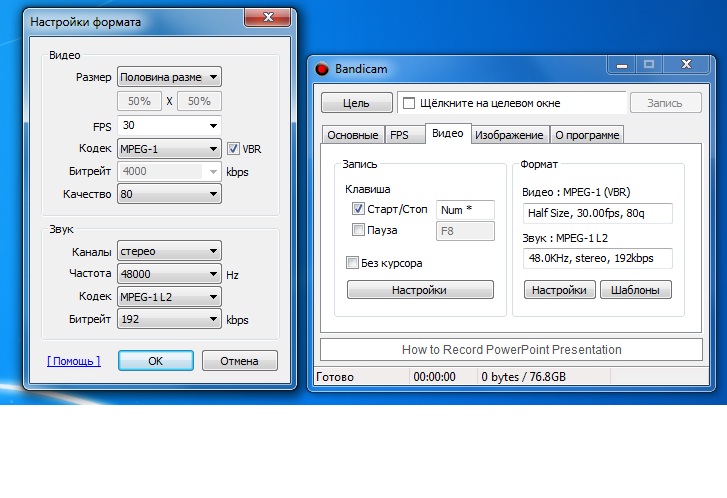Open the audio Битрейт dropdown 192
This screenshot has width=727, height=498.
click(169, 319)
